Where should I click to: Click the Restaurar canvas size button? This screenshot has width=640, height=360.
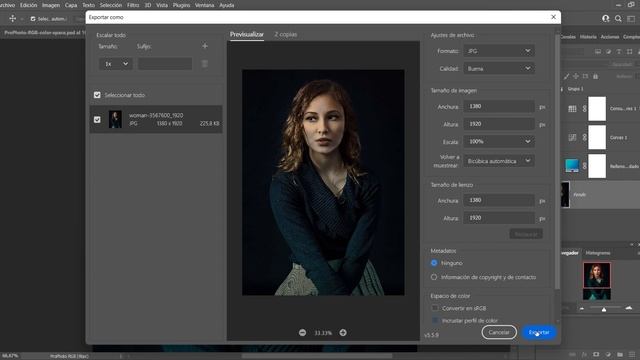(526, 234)
